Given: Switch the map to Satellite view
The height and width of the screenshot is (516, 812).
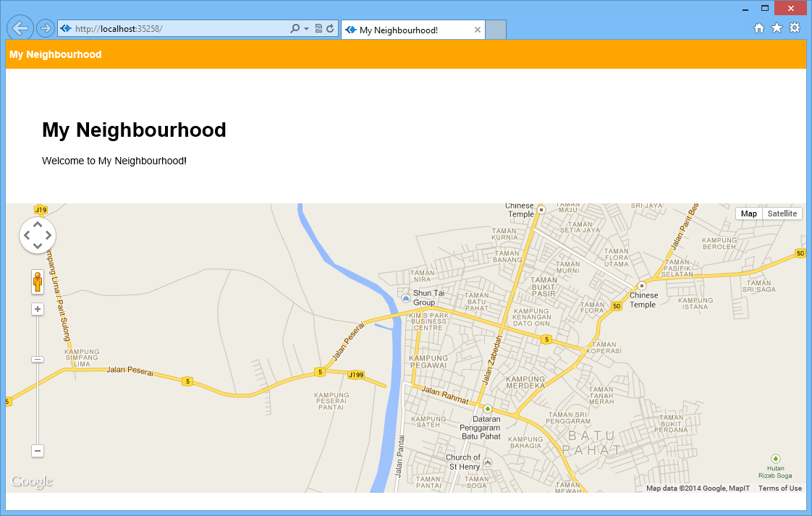Looking at the screenshot, I should 782,213.
